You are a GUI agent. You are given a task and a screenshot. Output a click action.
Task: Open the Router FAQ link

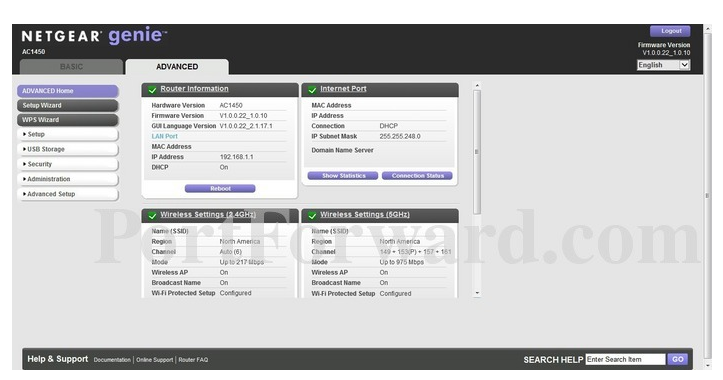pos(193,360)
